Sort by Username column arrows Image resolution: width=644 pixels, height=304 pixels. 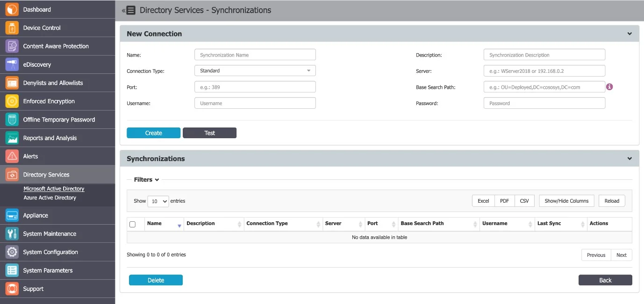530,224
